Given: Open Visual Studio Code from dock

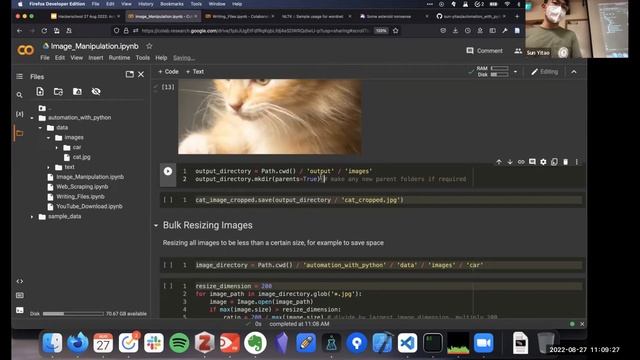Looking at the screenshot, I should [x=407, y=343].
